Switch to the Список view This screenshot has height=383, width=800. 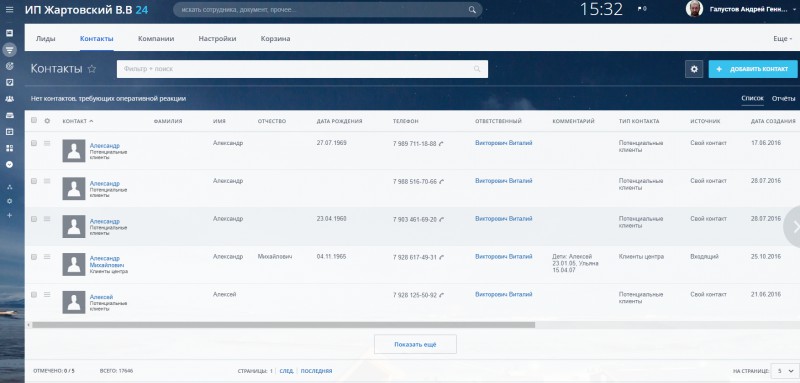752,98
